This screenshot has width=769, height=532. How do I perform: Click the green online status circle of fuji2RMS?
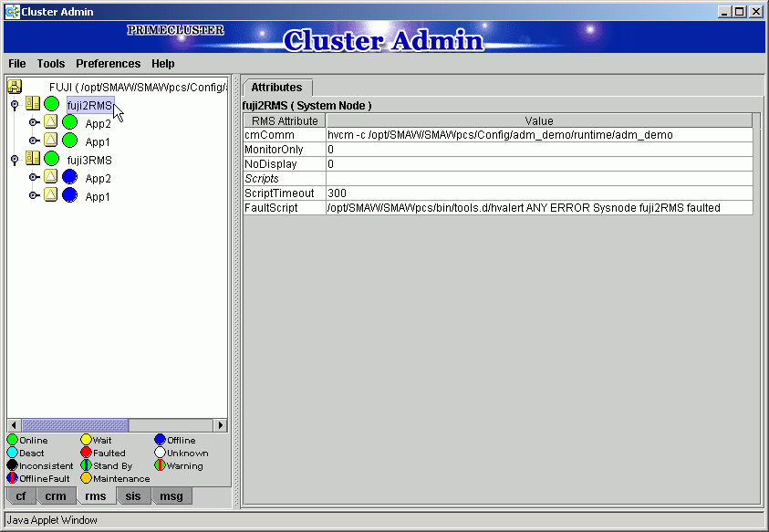pos(51,104)
